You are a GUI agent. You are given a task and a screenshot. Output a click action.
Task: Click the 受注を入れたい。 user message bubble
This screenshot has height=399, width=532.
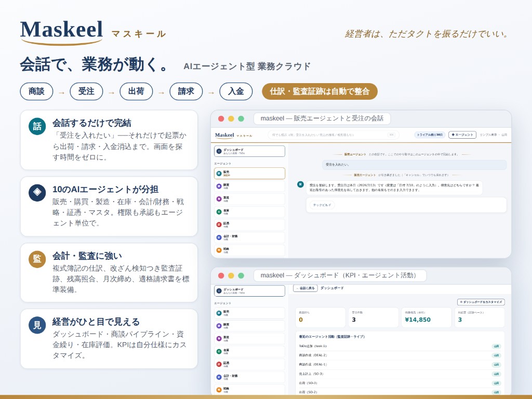tap(414, 165)
